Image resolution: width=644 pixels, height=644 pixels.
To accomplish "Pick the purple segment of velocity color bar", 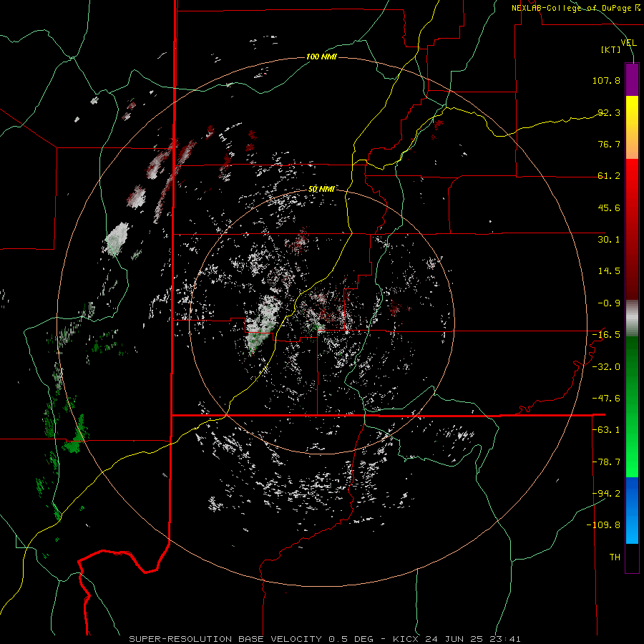I will (632, 79).
